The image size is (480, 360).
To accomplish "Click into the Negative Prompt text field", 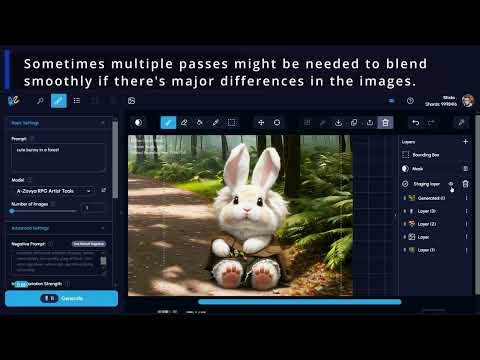I will 58,262.
